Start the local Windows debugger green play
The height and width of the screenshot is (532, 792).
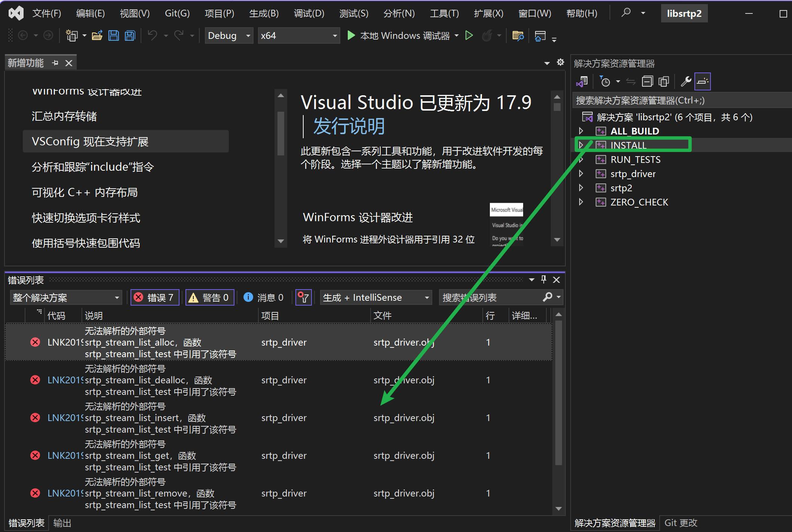(x=351, y=35)
